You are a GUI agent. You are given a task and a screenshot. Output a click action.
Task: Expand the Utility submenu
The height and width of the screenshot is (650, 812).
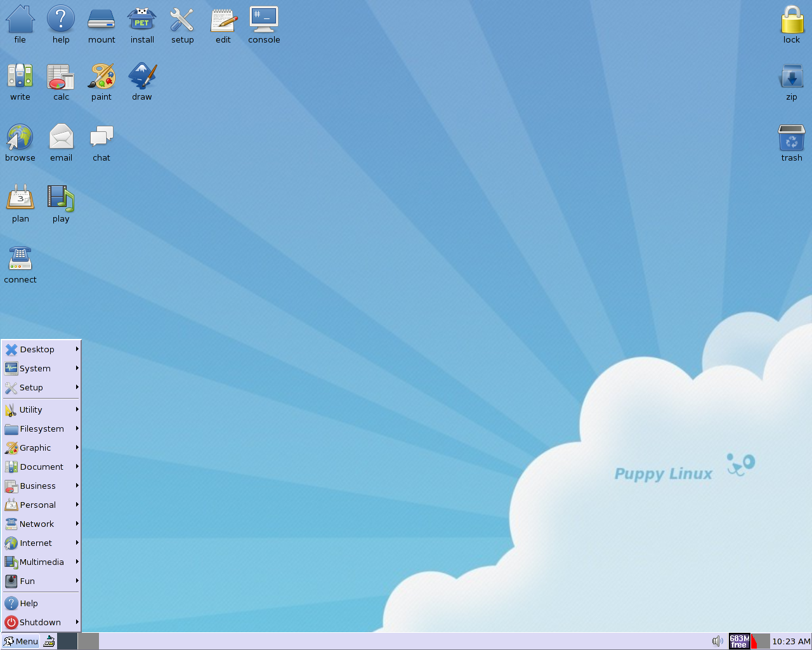[x=41, y=409]
